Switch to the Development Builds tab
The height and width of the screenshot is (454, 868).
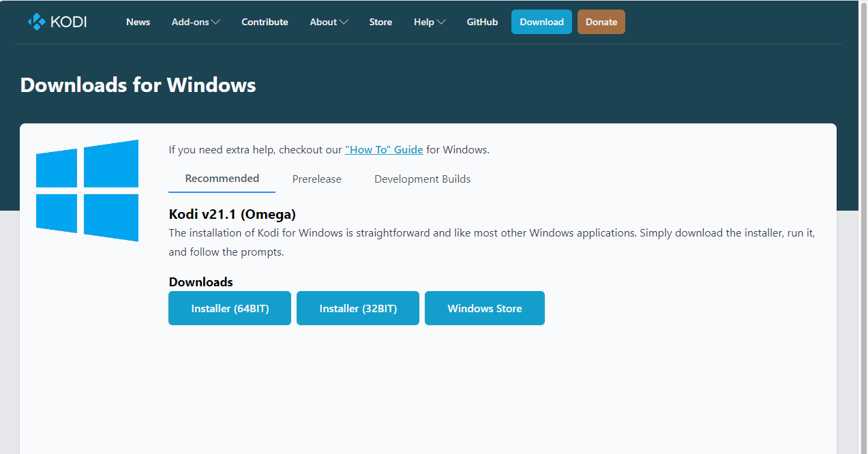[x=423, y=179]
